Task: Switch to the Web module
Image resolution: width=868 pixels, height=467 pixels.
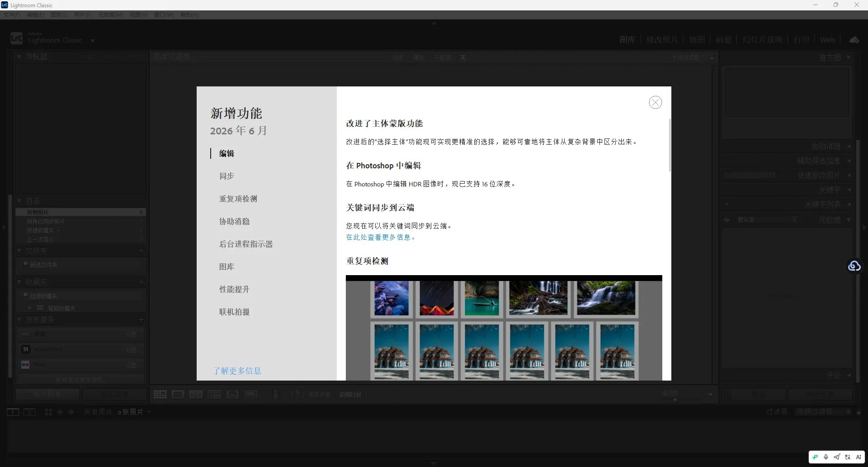Action: point(827,40)
